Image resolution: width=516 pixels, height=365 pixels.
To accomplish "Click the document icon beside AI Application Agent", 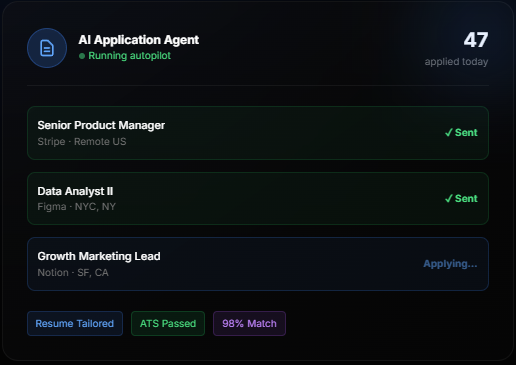I will (x=47, y=48).
